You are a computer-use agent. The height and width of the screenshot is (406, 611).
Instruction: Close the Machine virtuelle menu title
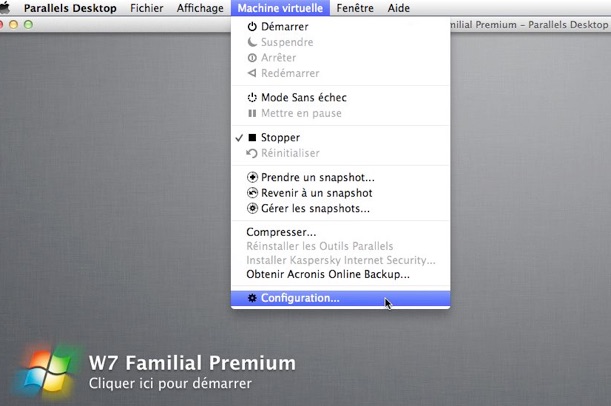click(280, 8)
